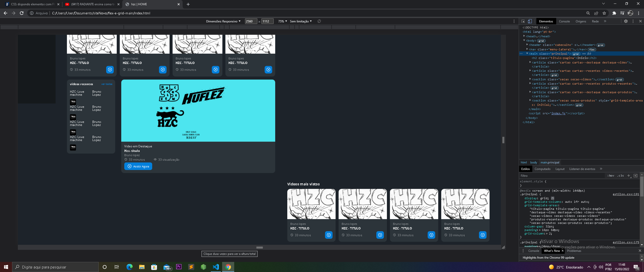The height and width of the screenshot is (272, 644).
Task: Open estilos.css:191 source link
Action: 626,194
